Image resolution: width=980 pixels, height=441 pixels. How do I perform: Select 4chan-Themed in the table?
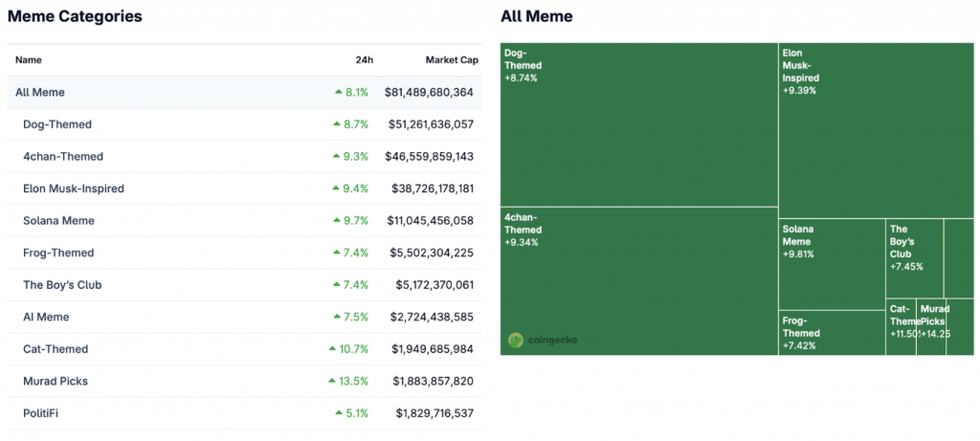(63, 157)
